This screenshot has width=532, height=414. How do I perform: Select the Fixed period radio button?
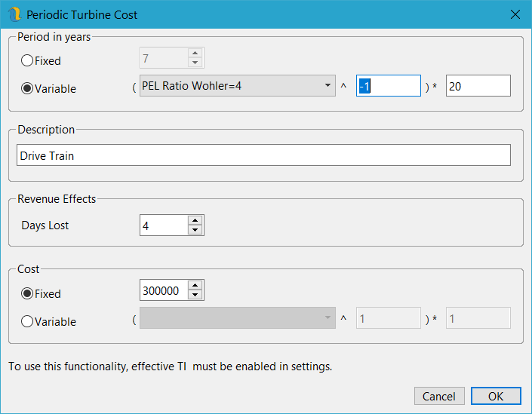coord(28,60)
